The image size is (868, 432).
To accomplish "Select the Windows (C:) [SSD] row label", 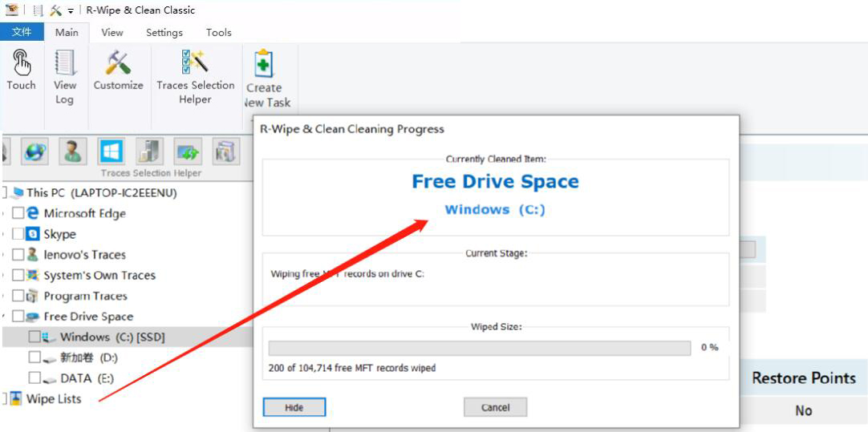I will [x=112, y=337].
